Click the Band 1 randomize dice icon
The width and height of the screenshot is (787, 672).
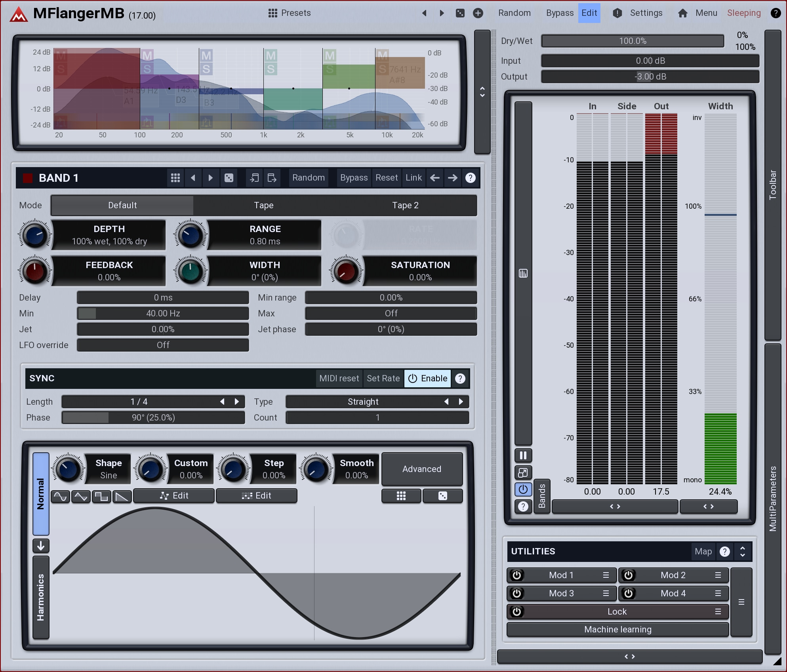[x=229, y=178]
